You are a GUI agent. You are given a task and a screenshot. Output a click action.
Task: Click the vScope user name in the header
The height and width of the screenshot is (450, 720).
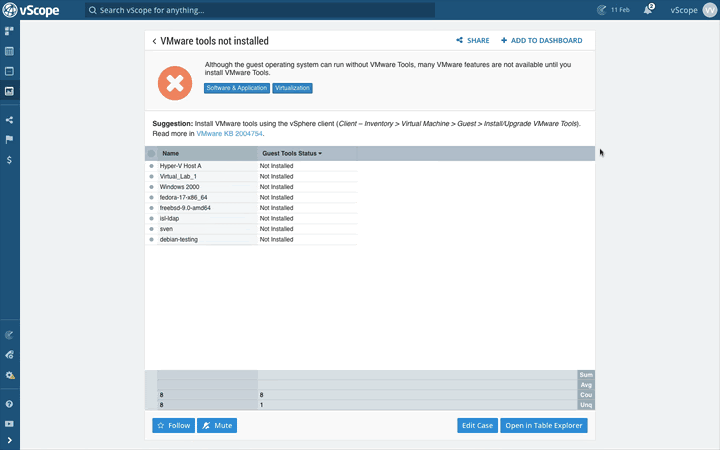[x=684, y=10]
